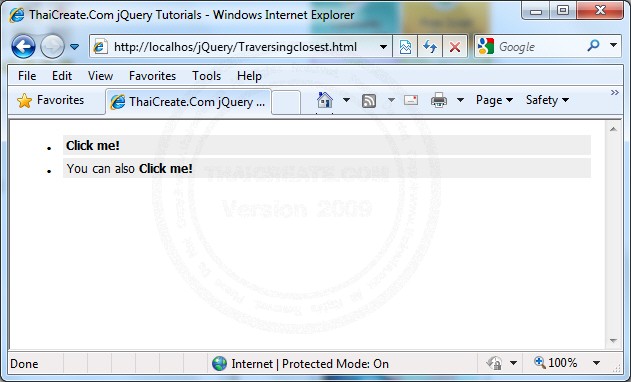Click the security lock status icon

495,363
